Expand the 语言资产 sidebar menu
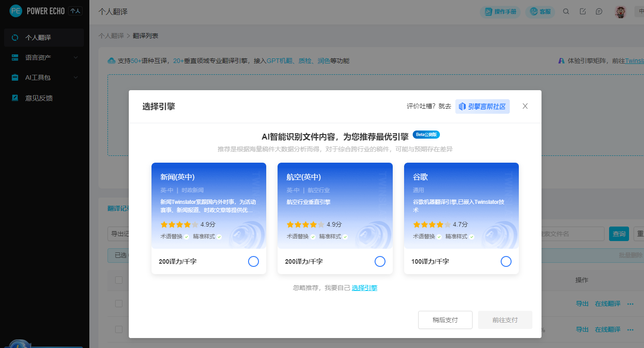The image size is (644, 348). point(44,58)
